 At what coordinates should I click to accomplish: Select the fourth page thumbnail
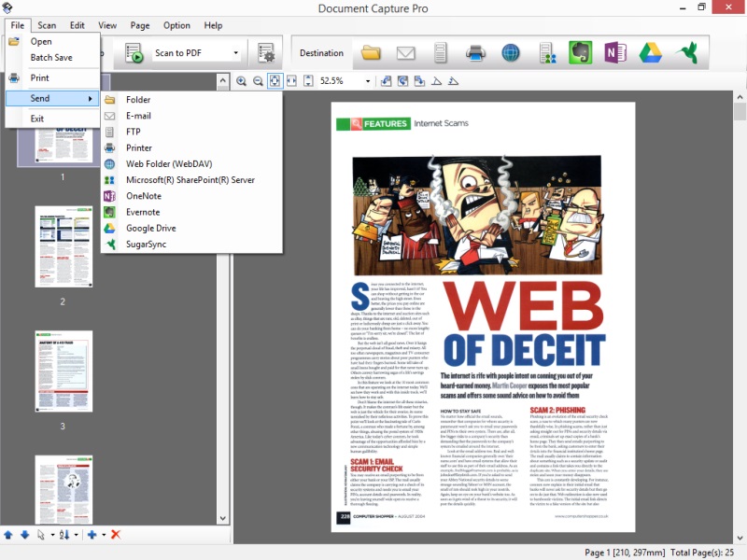pos(63,490)
